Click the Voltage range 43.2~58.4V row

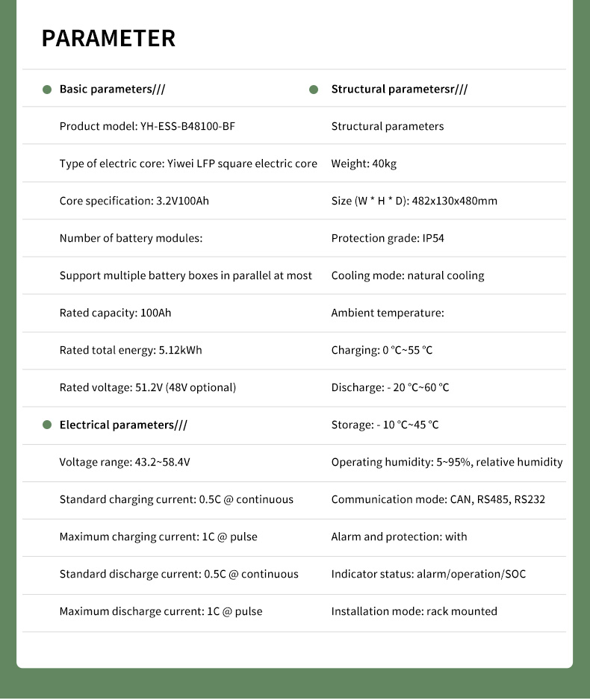point(125,463)
